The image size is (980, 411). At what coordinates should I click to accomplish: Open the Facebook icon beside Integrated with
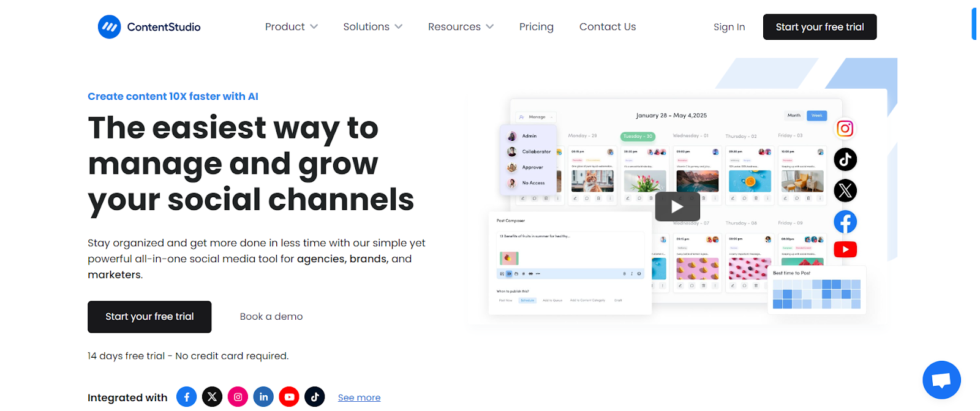pyautogui.click(x=187, y=397)
